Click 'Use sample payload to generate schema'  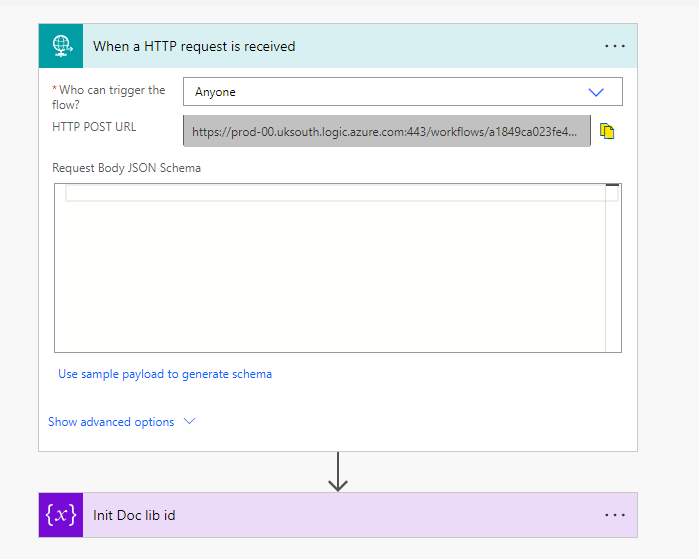(165, 374)
